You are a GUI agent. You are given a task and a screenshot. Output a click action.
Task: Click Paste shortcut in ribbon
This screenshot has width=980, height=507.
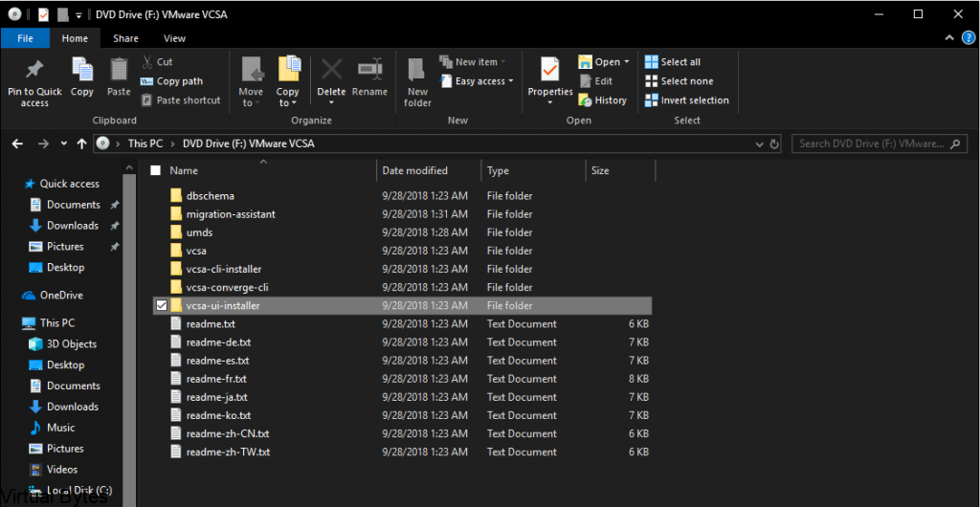pyautogui.click(x=181, y=99)
